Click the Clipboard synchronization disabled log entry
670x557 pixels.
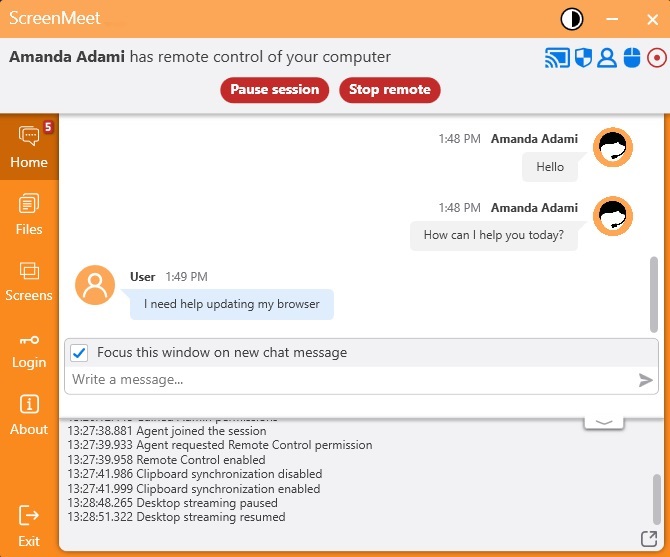[195, 474]
